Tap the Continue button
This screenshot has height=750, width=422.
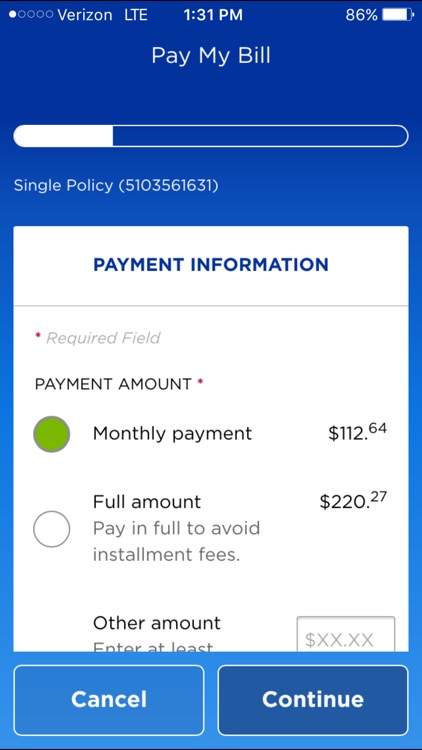(313, 700)
